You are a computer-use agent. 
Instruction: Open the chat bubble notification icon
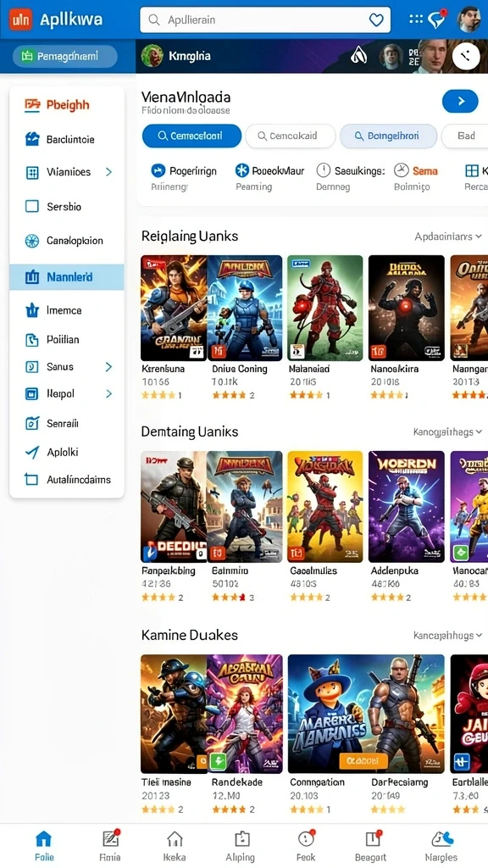(x=437, y=19)
